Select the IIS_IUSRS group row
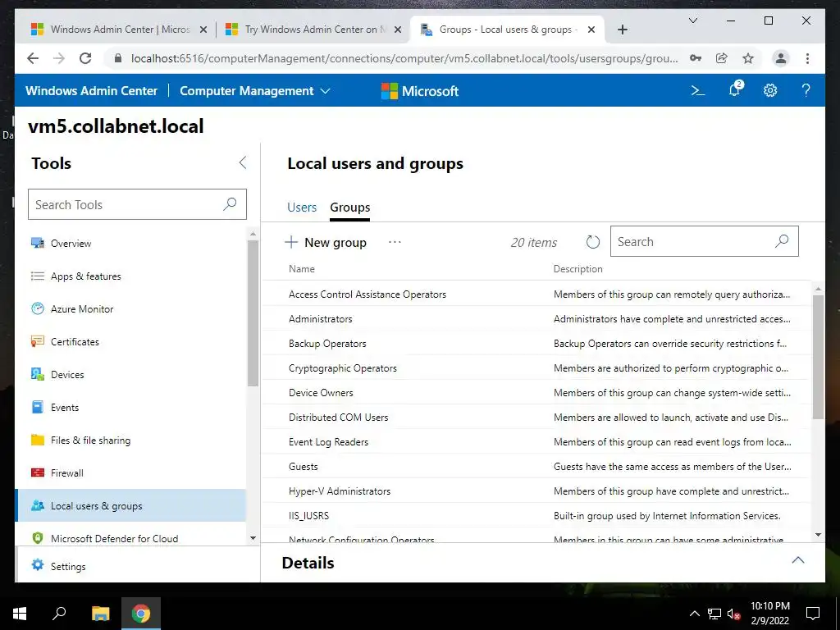The image size is (840, 630). 536,516
